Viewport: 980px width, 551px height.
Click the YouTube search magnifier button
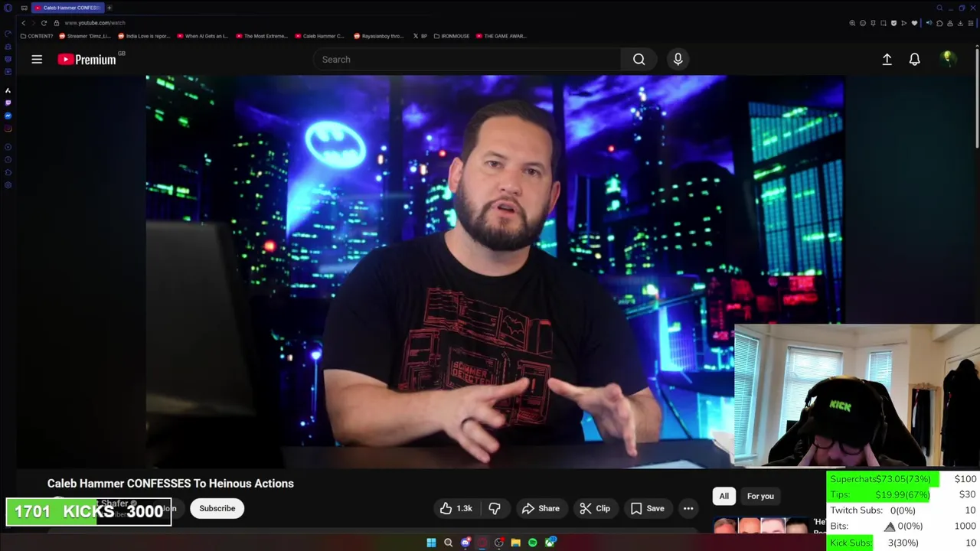pos(639,59)
